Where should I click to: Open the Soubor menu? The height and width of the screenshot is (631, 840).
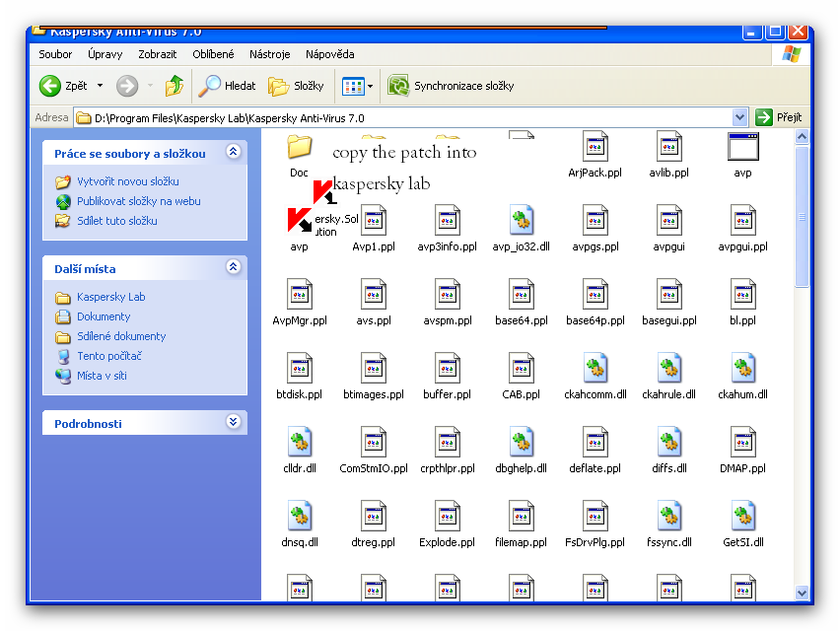click(x=55, y=54)
